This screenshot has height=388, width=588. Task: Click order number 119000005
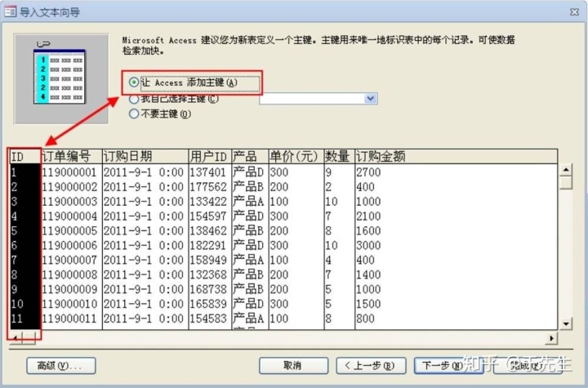click(69, 231)
